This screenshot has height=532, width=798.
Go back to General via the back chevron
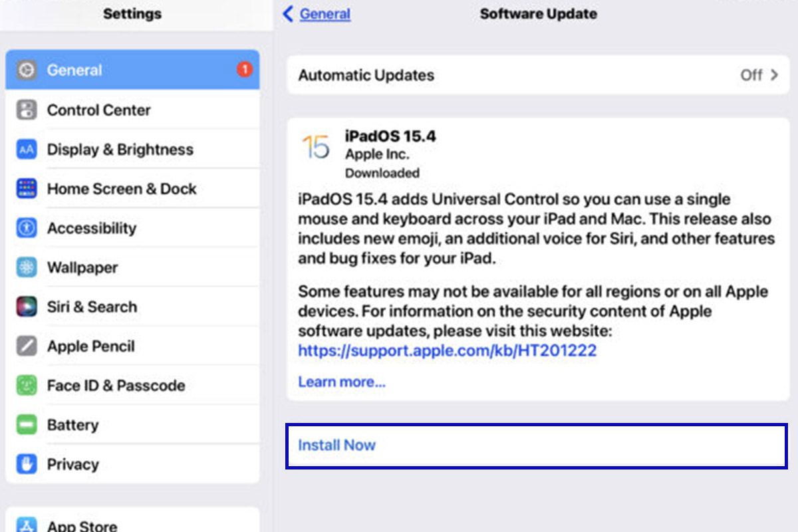point(287,13)
